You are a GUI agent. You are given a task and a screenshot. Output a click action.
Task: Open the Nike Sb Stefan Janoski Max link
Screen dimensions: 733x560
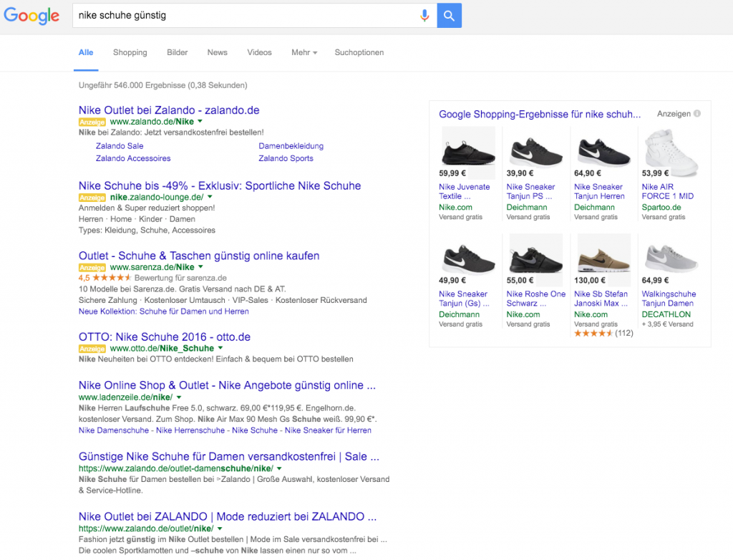pyautogui.click(x=601, y=299)
